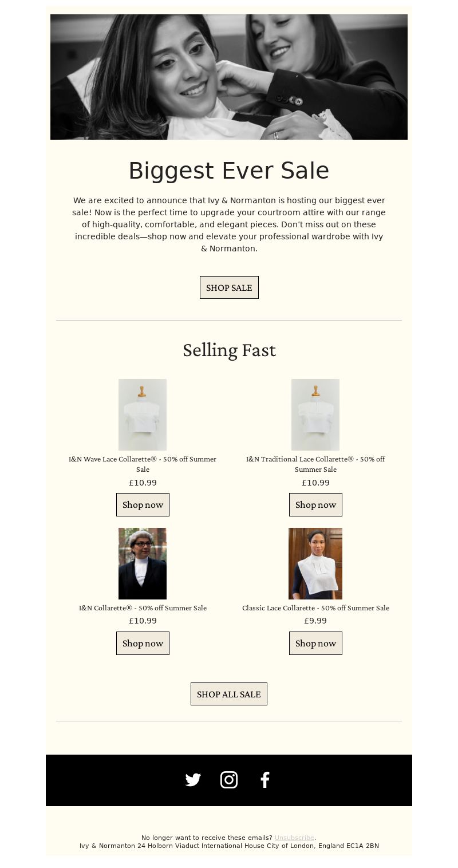Click the SHOP SALE button
Image resolution: width=458 pixels, height=868 pixels.
pyautogui.click(x=229, y=287)
